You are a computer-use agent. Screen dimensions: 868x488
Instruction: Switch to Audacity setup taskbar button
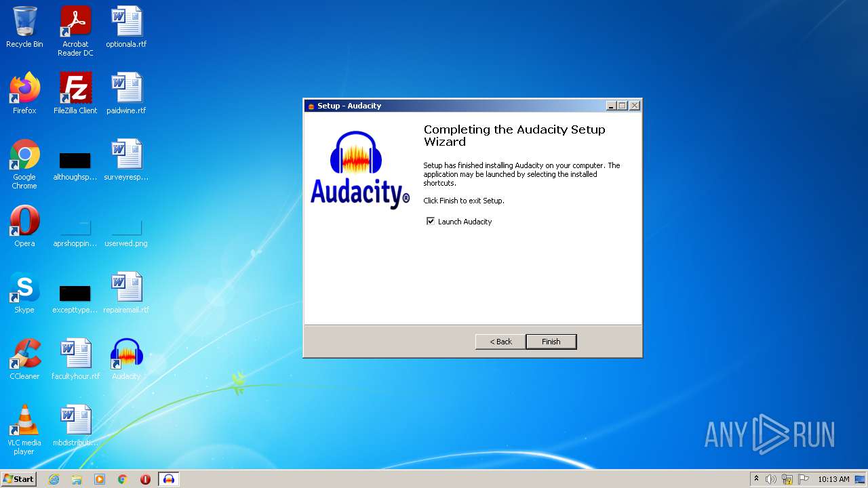[169, 479]
